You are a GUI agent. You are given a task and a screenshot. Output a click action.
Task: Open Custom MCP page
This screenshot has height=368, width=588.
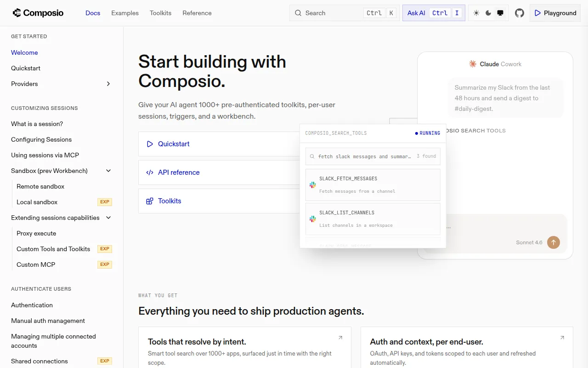(x=36, y=264)
